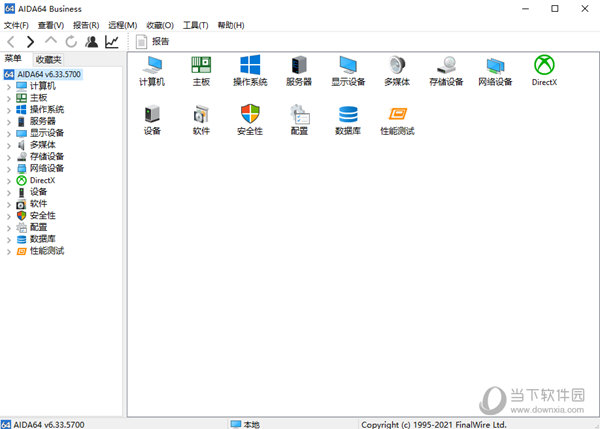Click the user profile toolbar icon

pyautogui.click(x=91, y=42)
